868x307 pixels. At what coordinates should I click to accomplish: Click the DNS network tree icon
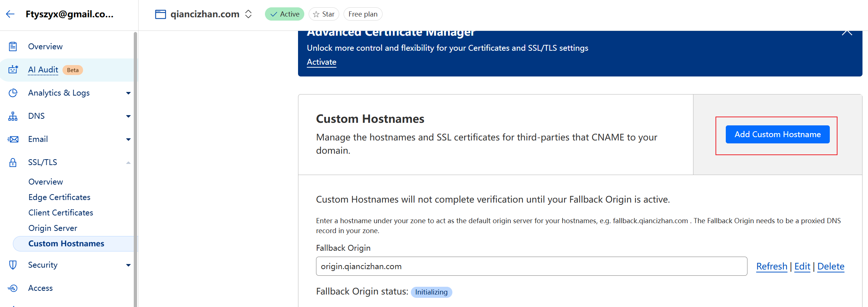(x=13, y=116)
